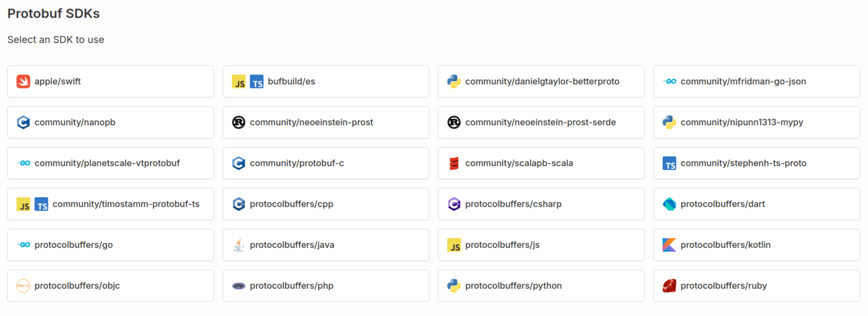Click Scala icon beside scalapb-scala
The height and width of the screenshot is (316, 868).
tap(454, 163)
